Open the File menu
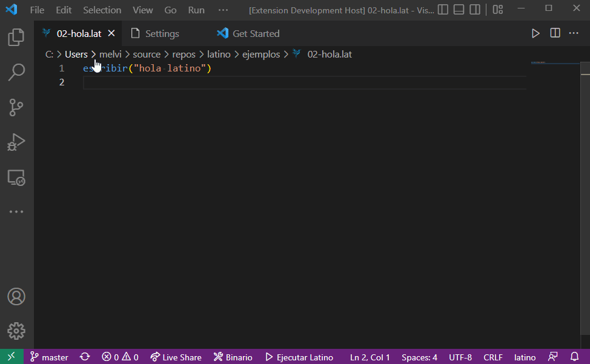The width and height of the screenshot is (590, 364). click(37, 10)
